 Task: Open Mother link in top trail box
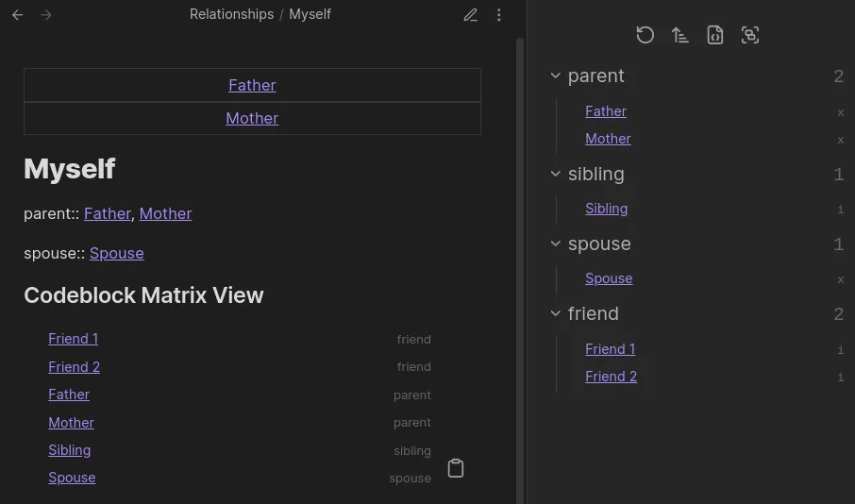coord(252,118)
